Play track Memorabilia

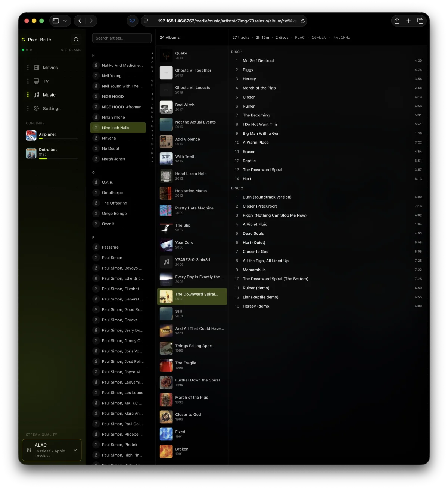point(328,270)
